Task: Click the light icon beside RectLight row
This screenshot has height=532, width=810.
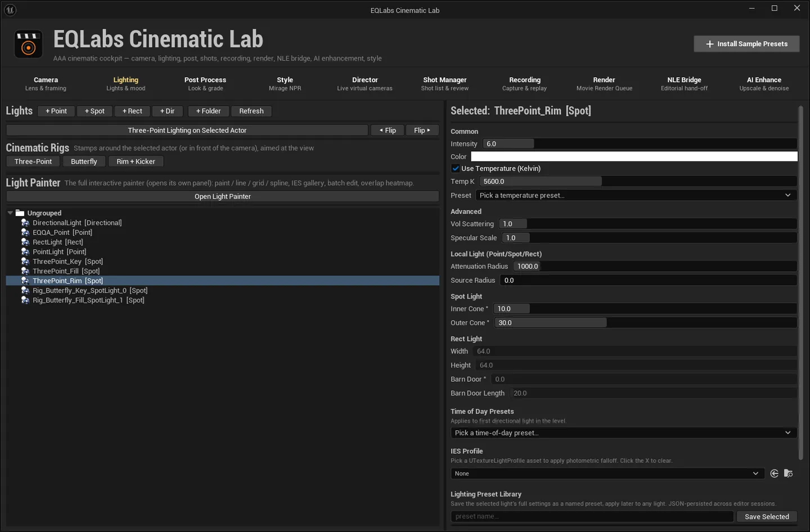Action: [x=25, y=242]
